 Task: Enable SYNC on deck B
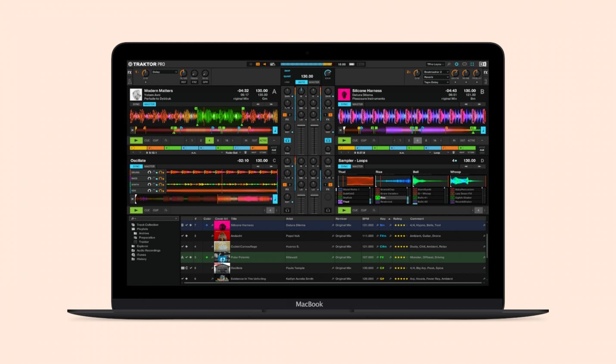[345, 104]
